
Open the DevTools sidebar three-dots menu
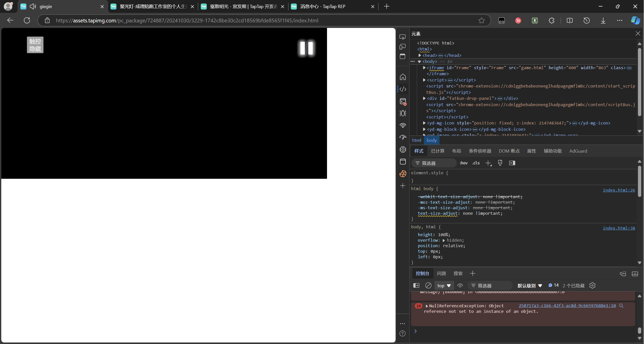pos(403,324)
